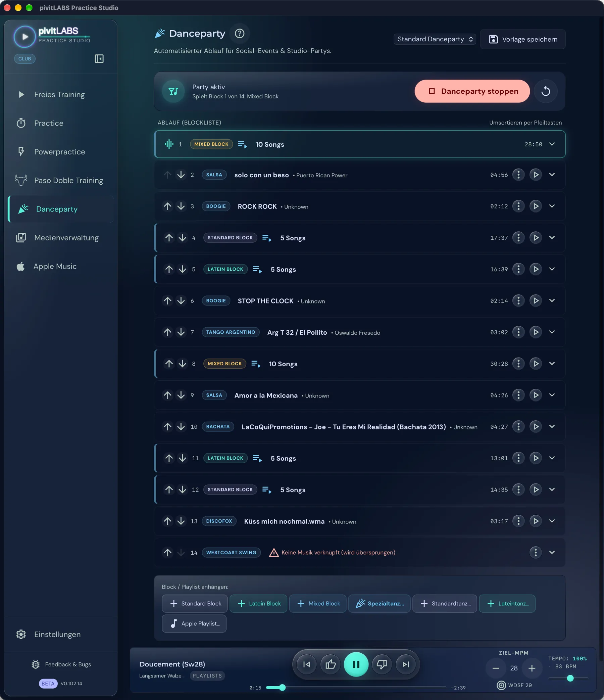Switch to Powerpractice section
The image size is (604, 700).
(x=61, y=152)
